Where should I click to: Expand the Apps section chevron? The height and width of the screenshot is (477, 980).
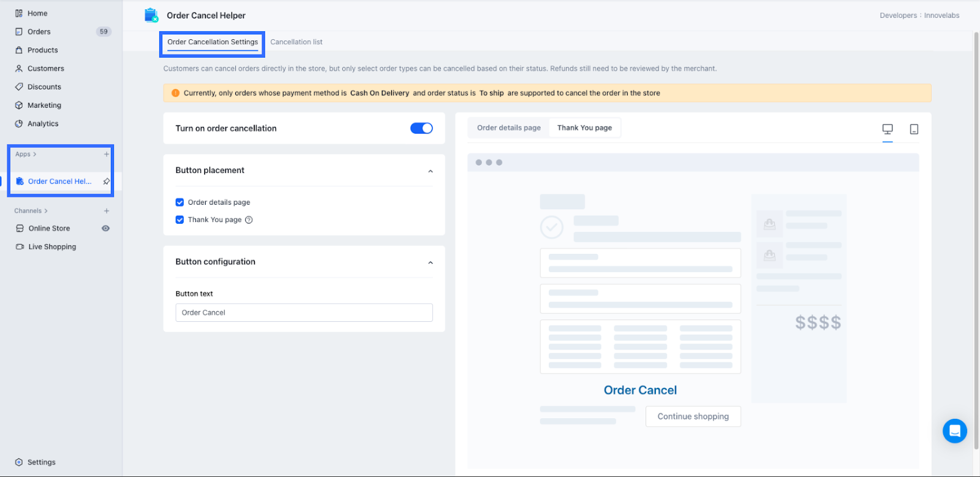tap(35, 155)
